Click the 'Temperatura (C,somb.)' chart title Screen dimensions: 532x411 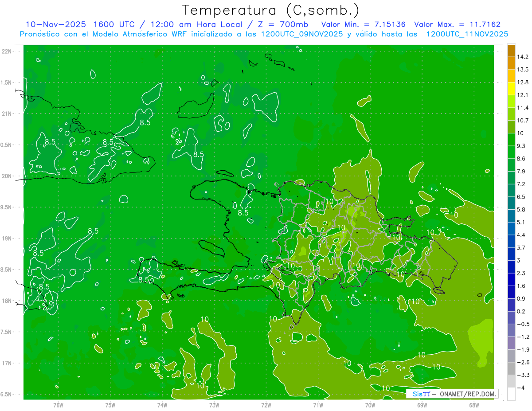[x=270, y=10]
